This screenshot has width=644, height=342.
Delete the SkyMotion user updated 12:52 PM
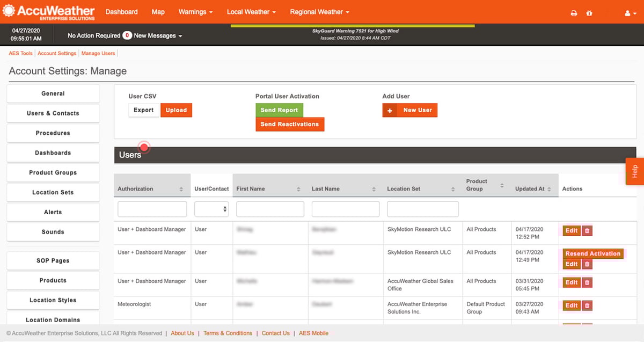[x=587, y=231]
